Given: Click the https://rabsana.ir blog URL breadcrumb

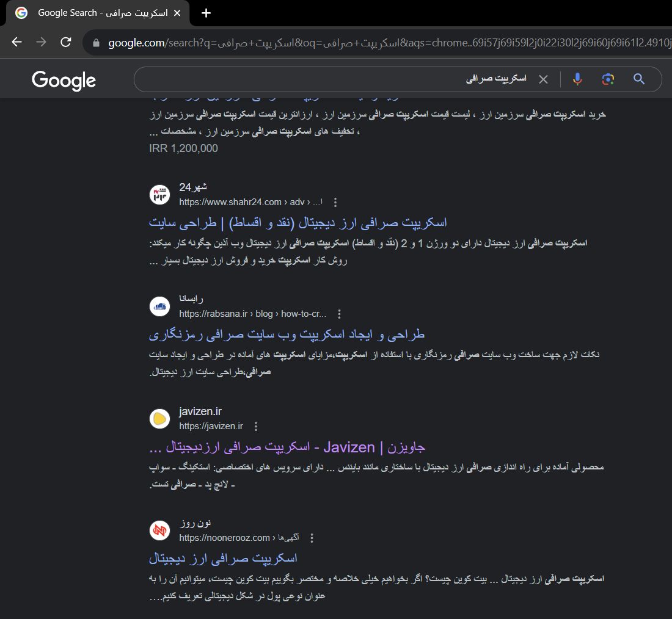Looking at the screenshot, I should (253, 314).
